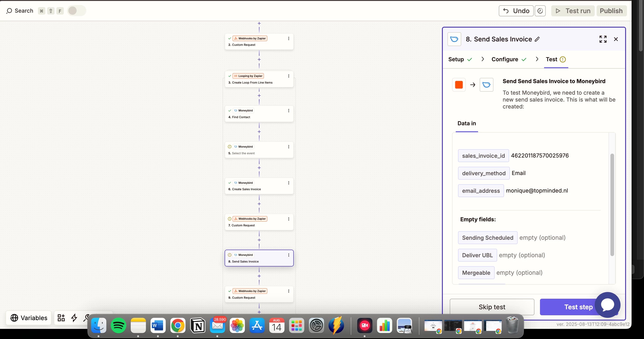Open Mail from the dock
Viewport: 644px width, 339px height.
pos(218,325)
